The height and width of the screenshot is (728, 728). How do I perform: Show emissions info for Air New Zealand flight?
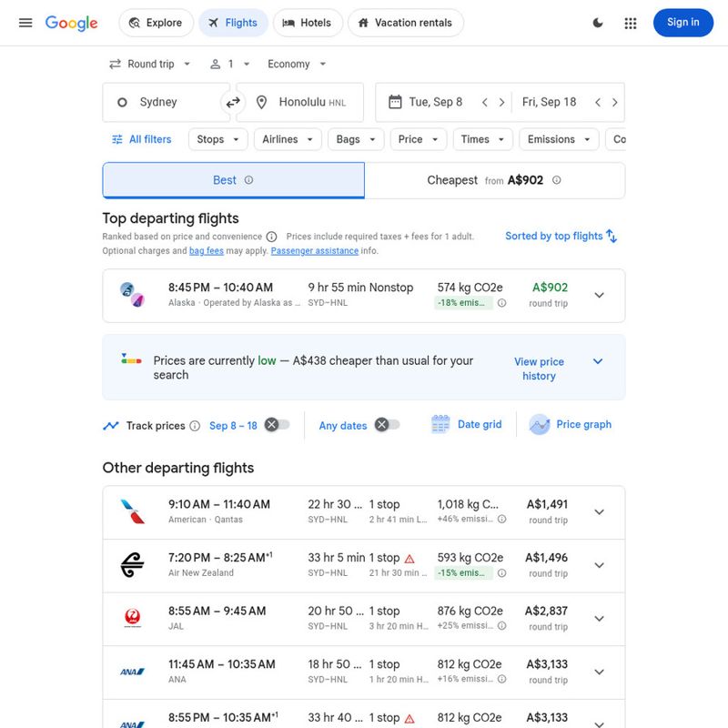pos(501,573)
